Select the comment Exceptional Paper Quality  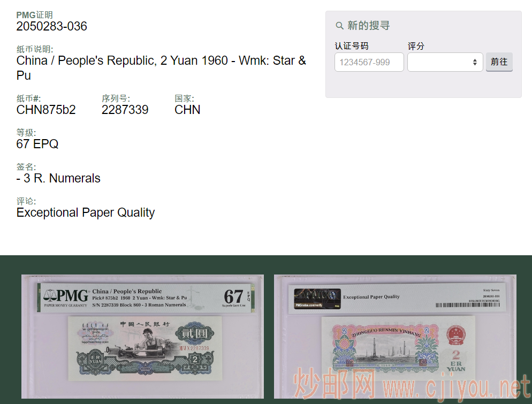[86, 212]
